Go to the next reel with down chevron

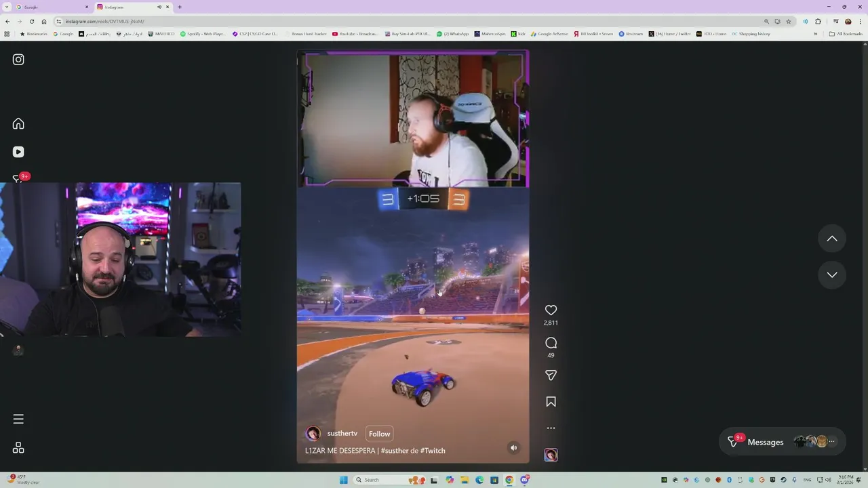[x=832, y=274]
